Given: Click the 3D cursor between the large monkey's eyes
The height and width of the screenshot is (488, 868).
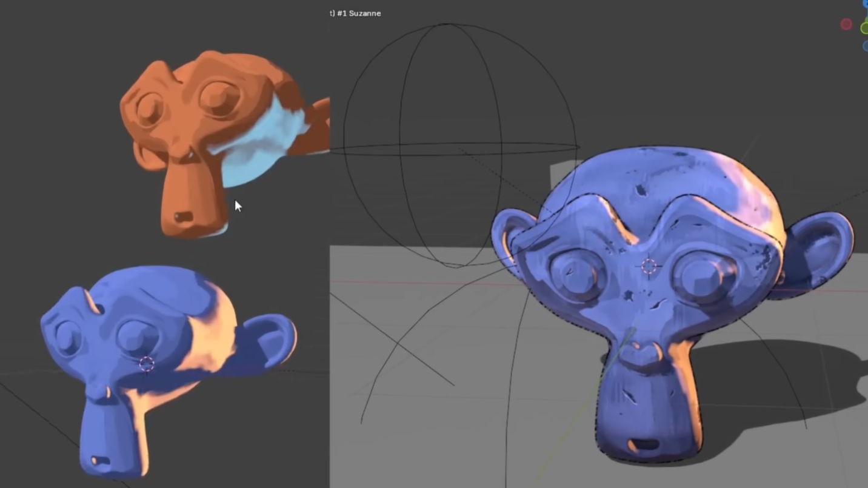Looking at the screenshot, I should click(x=649, y=266).
